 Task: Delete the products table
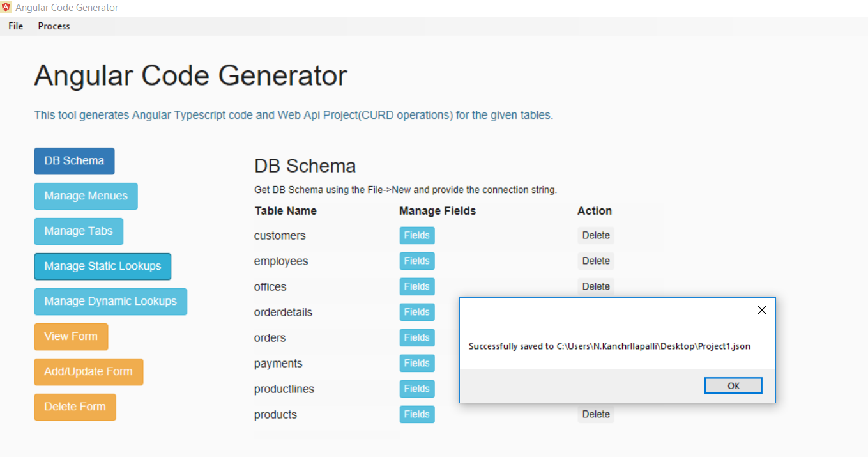coord(596,415)
